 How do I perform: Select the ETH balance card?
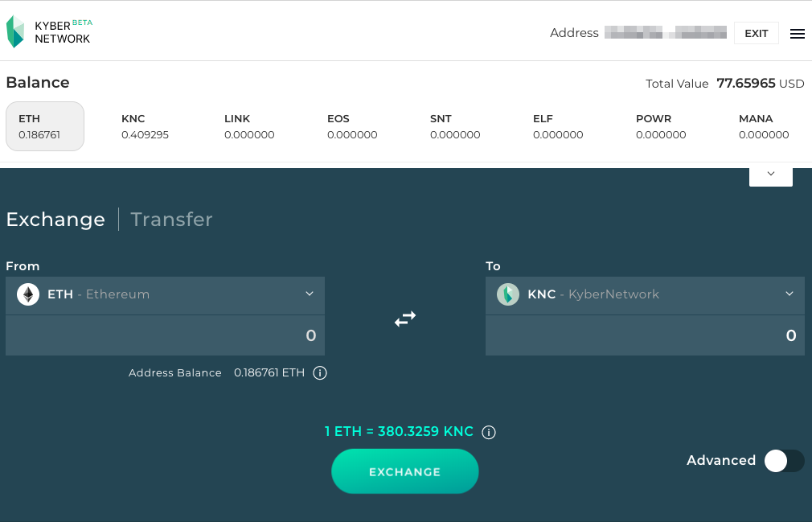(44, 126)
